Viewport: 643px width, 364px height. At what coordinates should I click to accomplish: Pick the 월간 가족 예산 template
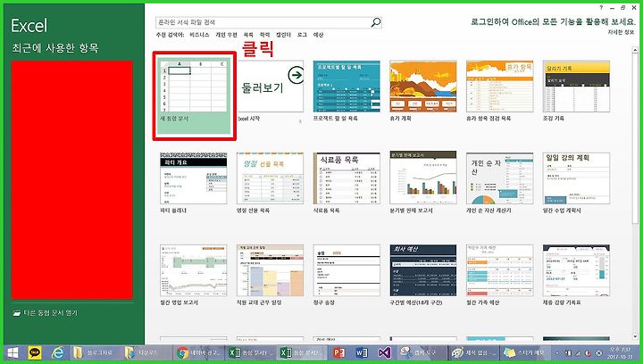click(x=500, y=270)
